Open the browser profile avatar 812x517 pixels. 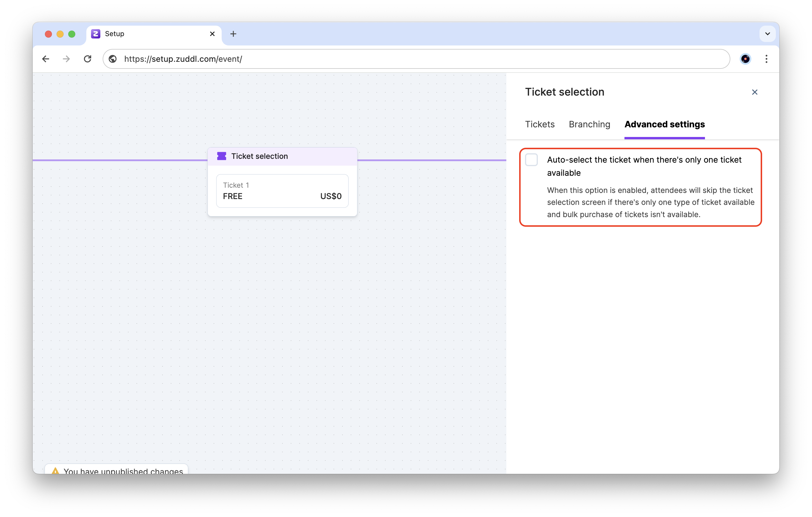coord(745,59)
